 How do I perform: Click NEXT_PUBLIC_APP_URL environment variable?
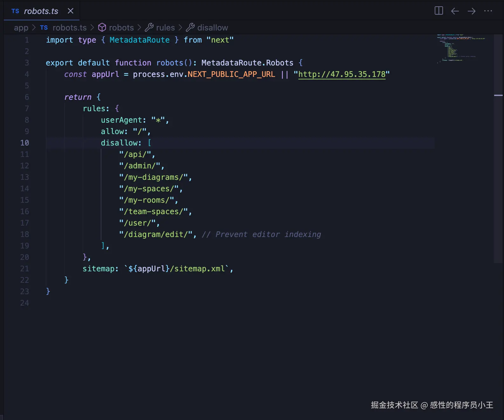pyautogui.click(x=231, y=74)
